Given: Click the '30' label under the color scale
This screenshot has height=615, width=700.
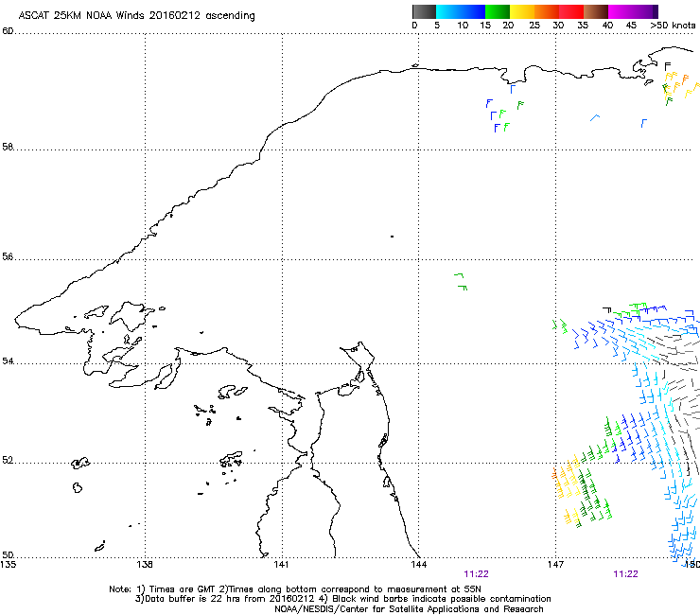Looking at the screenshot, I should pos(558,26).
